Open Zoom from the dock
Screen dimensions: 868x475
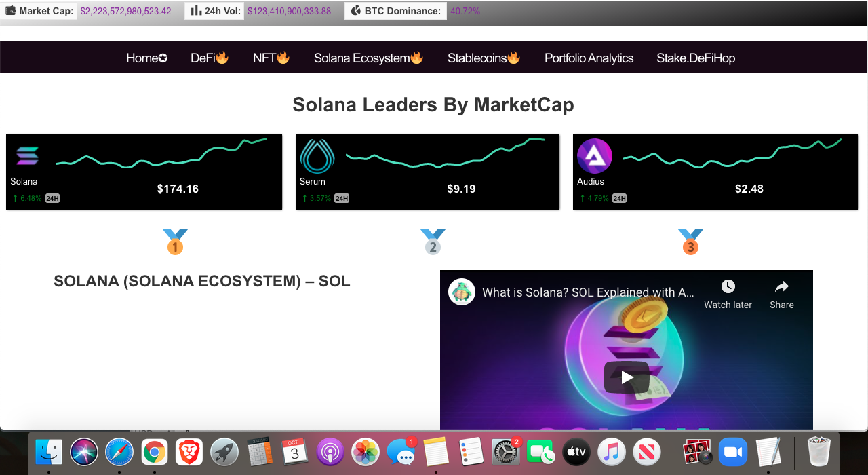(732, 452)
